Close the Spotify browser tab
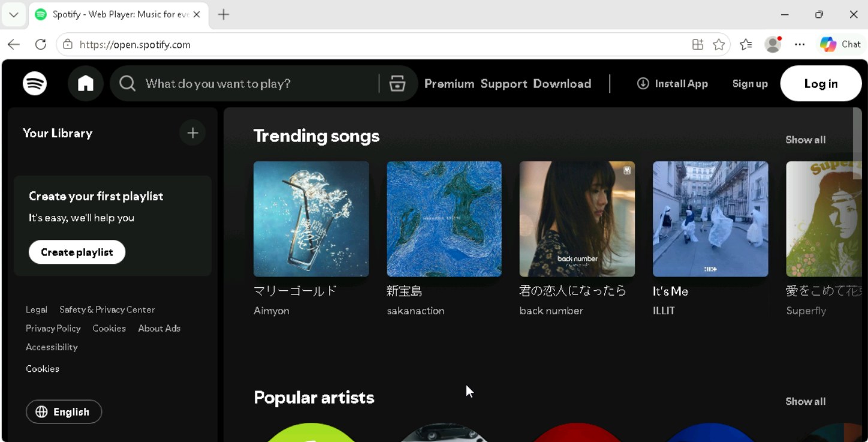The height and width of the screenshot is (442, 868). tap(197, 14)
